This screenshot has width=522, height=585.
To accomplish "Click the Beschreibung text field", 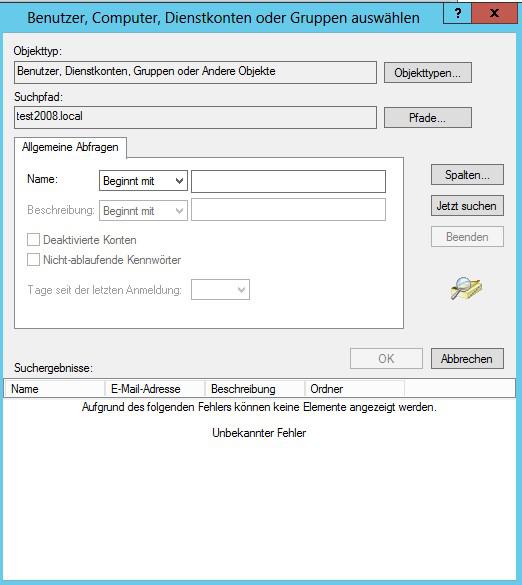I will [288, 209].
